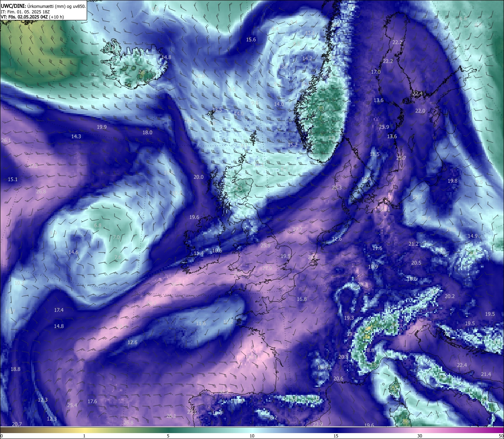Click the map value '21.2'
This screenshot has height=439, width=504.
(413, 244)
